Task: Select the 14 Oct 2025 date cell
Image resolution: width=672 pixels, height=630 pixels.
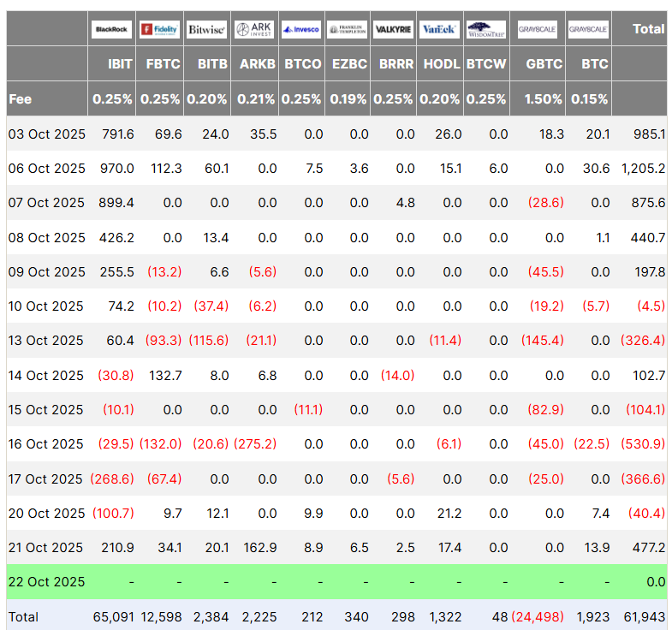Action: coord(46,376)
